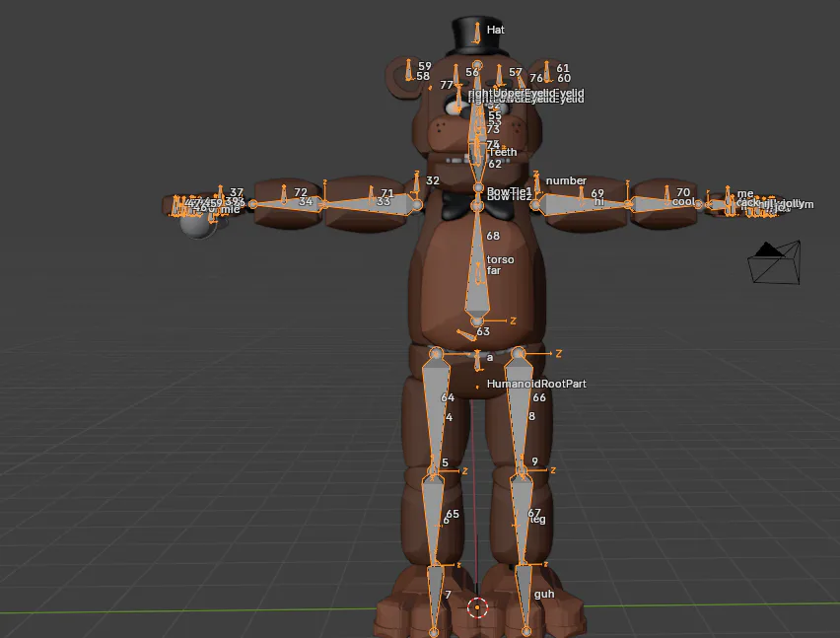The image size is (840, 638).
Task: Select the bone labeled Hat
Action: point(476,34)
